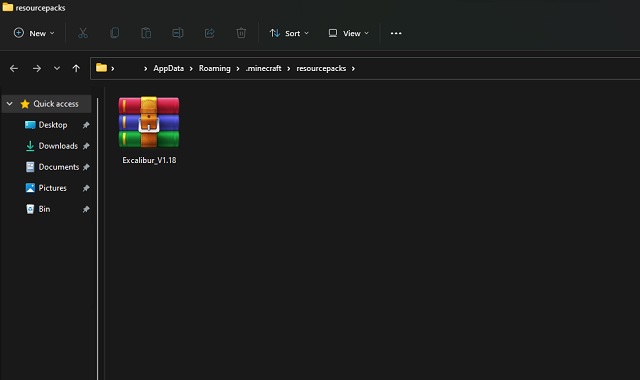Click the Paste clipboard icon
640x380 pixels.
(x=146, y=33)
